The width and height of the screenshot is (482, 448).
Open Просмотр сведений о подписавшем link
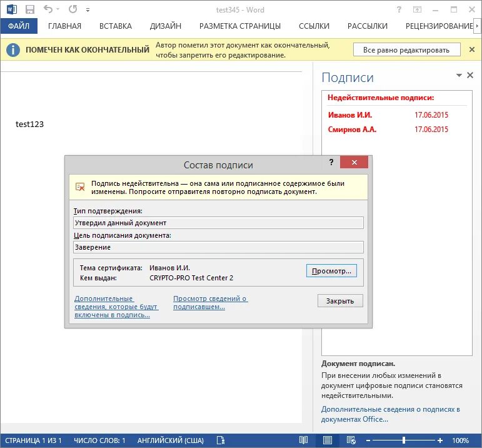[211, 302]
